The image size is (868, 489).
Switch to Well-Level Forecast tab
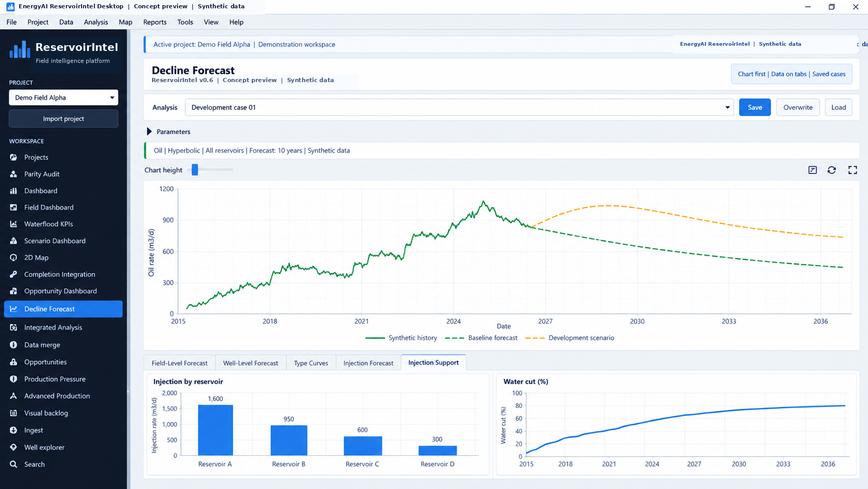(x=251, y=363)
